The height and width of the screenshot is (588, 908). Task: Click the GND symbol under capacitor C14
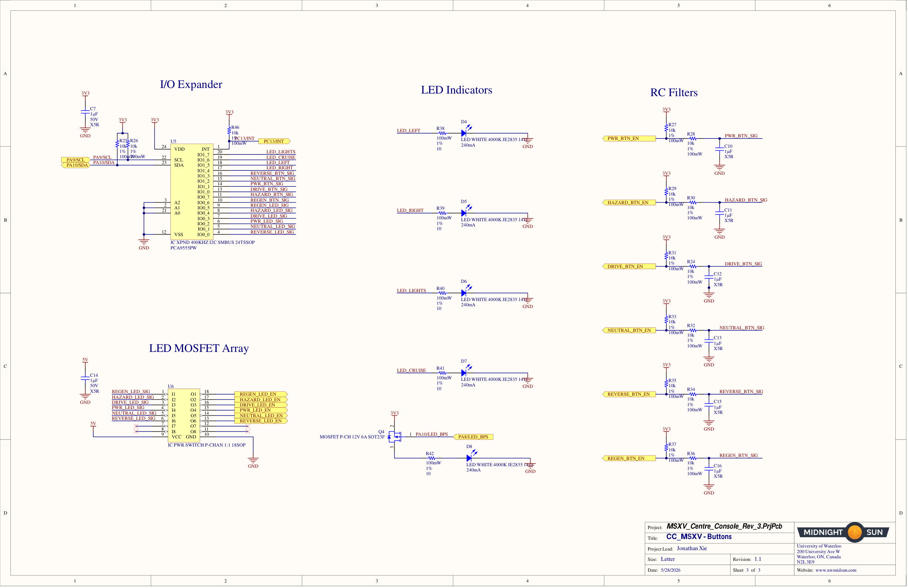pos(85,398)
